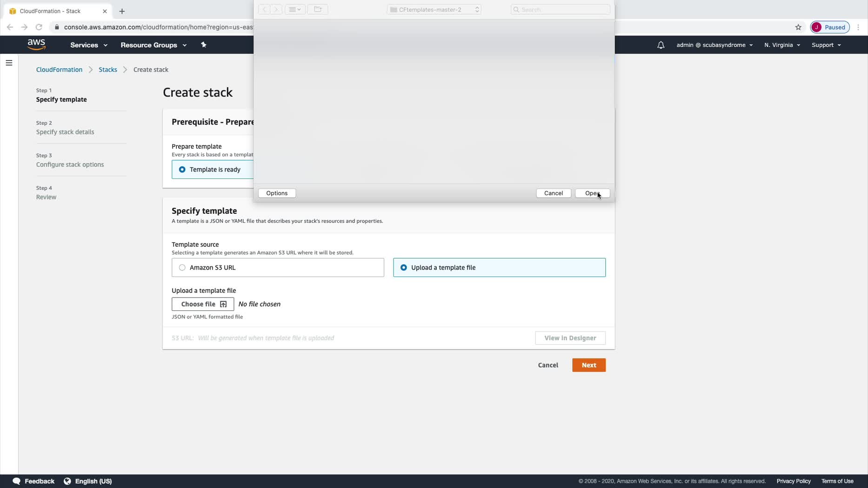Image resolution: width=868 pixels, height=488 pixels.
Task: Open the notifications bell
Action: (661, 45)
